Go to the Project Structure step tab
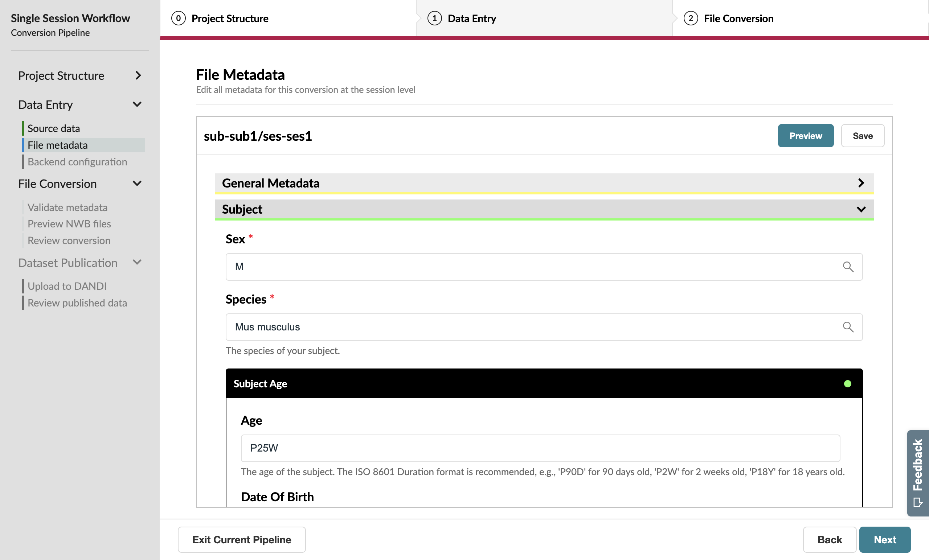This screenshot has height=560, width=929. tap(288, 18)
